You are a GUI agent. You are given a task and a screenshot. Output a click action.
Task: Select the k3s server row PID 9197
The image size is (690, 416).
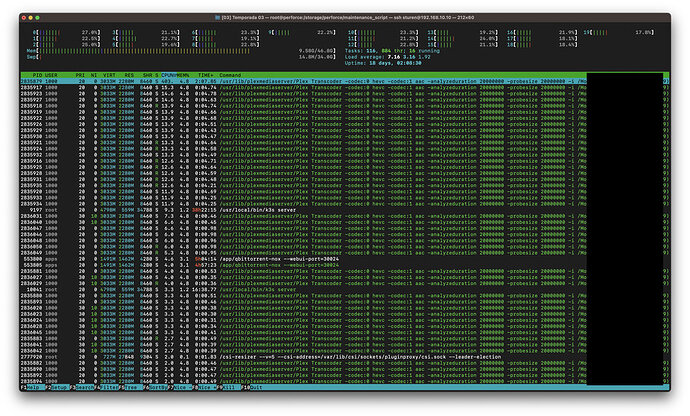coord(345,210)
